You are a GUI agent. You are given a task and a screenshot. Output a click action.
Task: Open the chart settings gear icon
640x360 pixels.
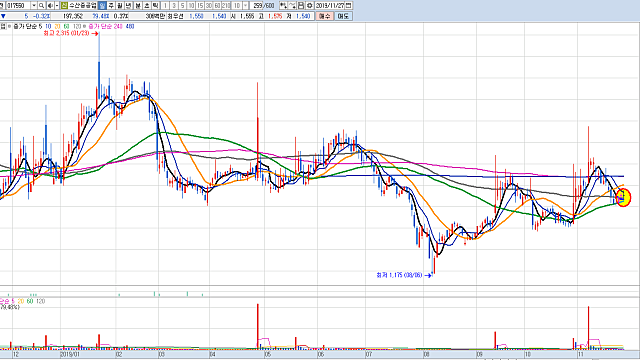pos(309,5)
